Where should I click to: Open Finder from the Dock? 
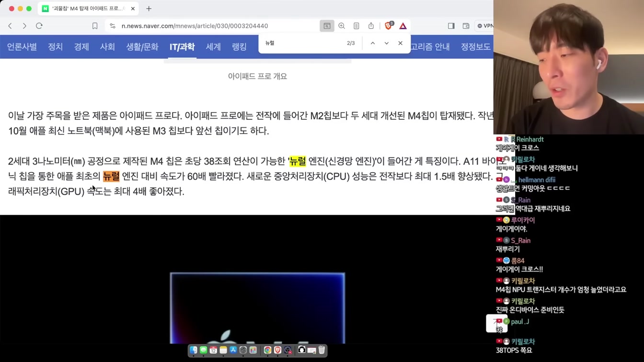[194, 350]
